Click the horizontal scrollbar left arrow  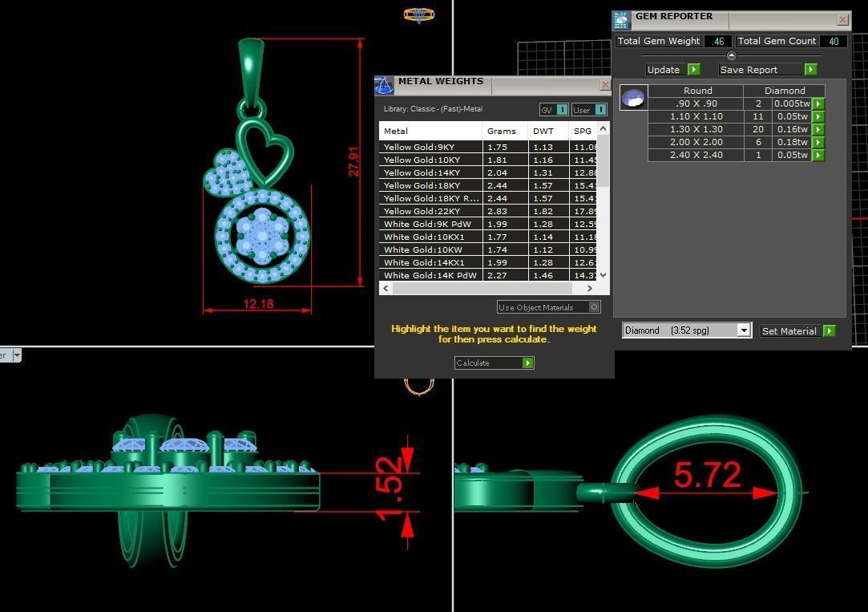pos(386,289)
